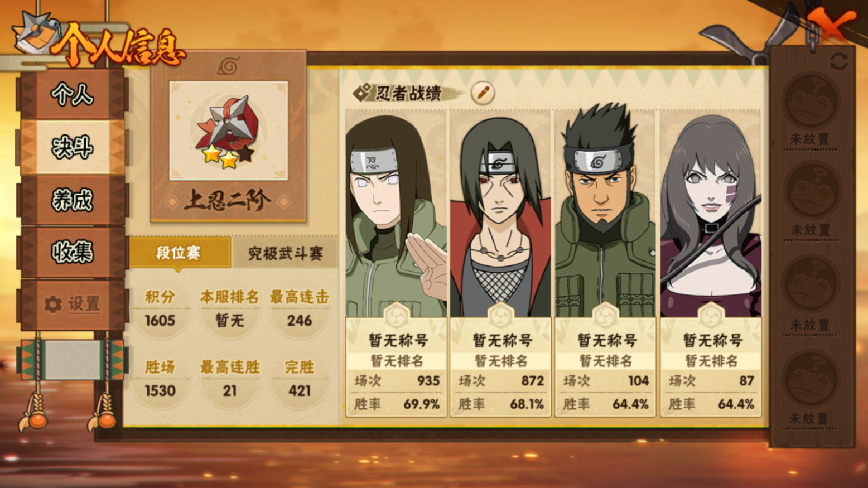The width and height of the screenshot is (868, 488).
Task: Open the 设置 gear settings
Action: point(72,305)
